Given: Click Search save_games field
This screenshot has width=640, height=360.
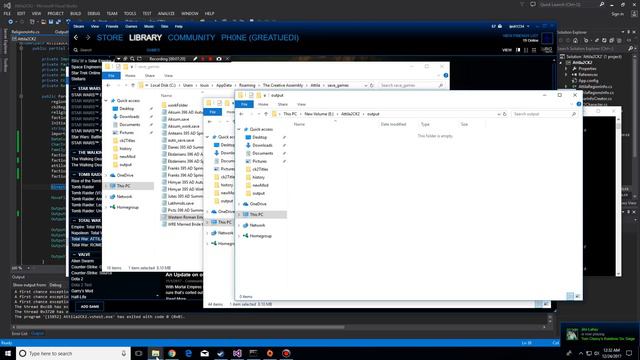Looking at the screenshot, I should pos(411,85).
